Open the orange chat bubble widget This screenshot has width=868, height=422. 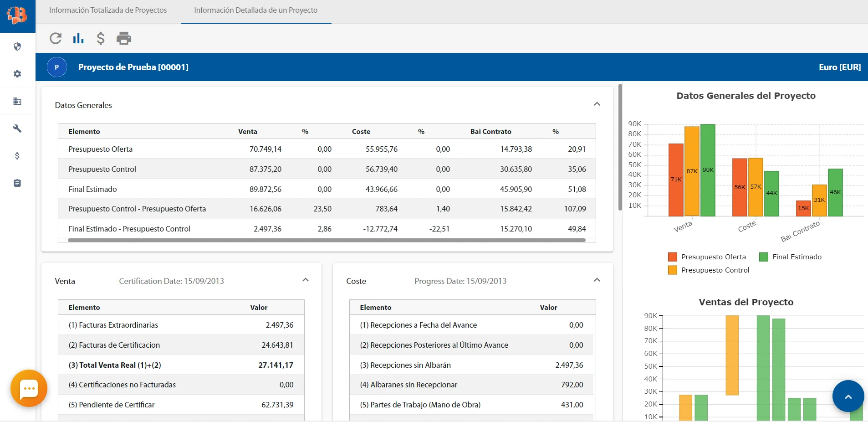(x=29, y=388)
